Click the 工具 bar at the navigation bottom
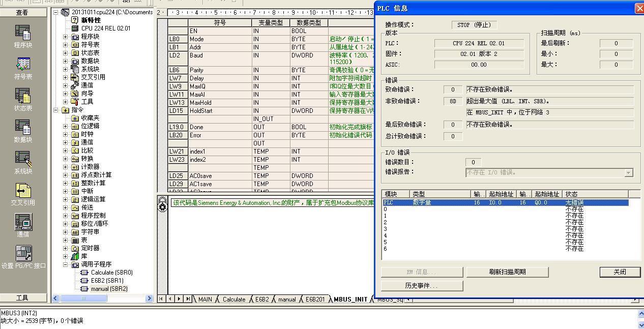 click(22, 298)
